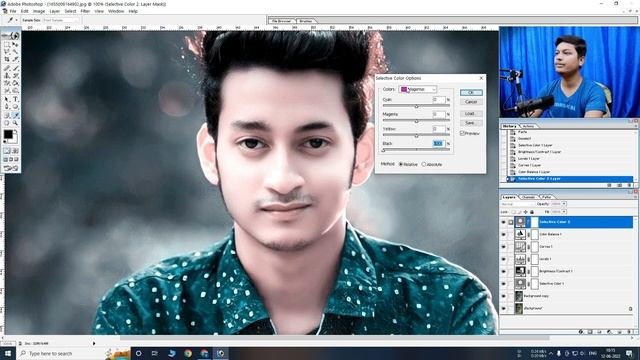
Task: Click OK in Selective Color Options
Action: pyautogui.click(x=471, y=93)
